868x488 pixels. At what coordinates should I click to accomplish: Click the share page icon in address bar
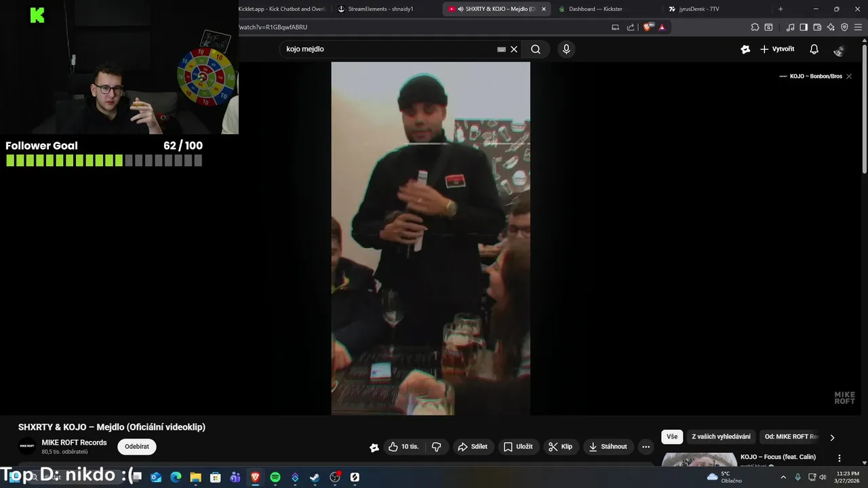pos(631,27)
